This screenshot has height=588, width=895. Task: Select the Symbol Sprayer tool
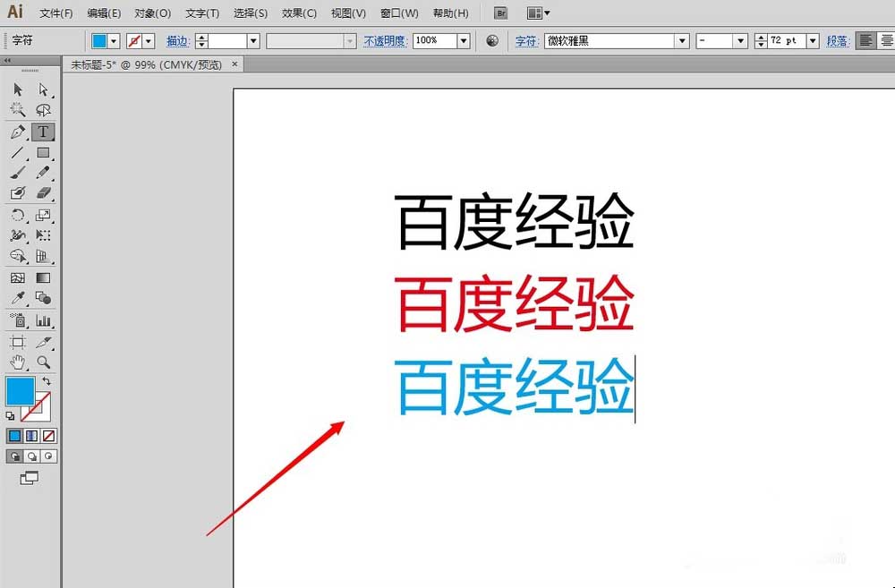[x=18, y=320]
